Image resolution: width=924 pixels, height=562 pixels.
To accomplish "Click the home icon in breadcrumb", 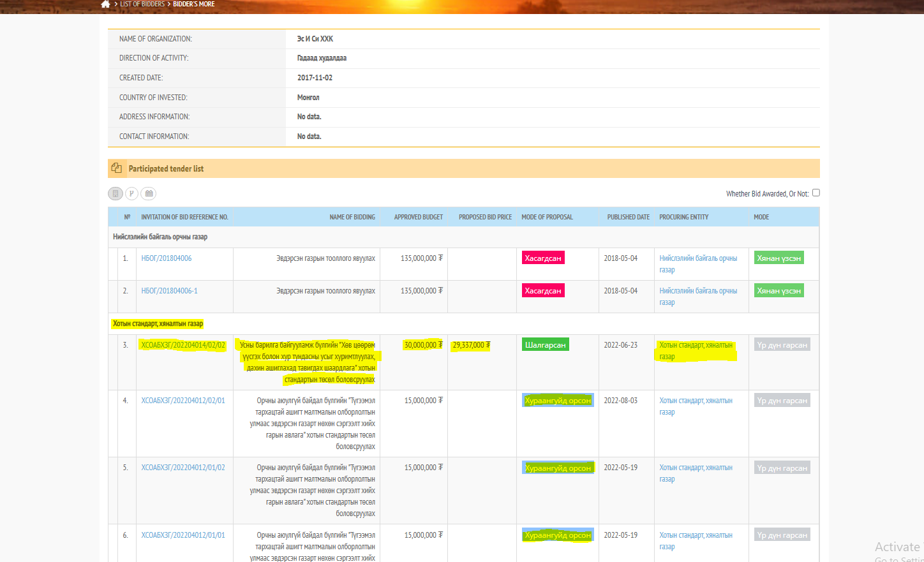I will coord(105,4).
